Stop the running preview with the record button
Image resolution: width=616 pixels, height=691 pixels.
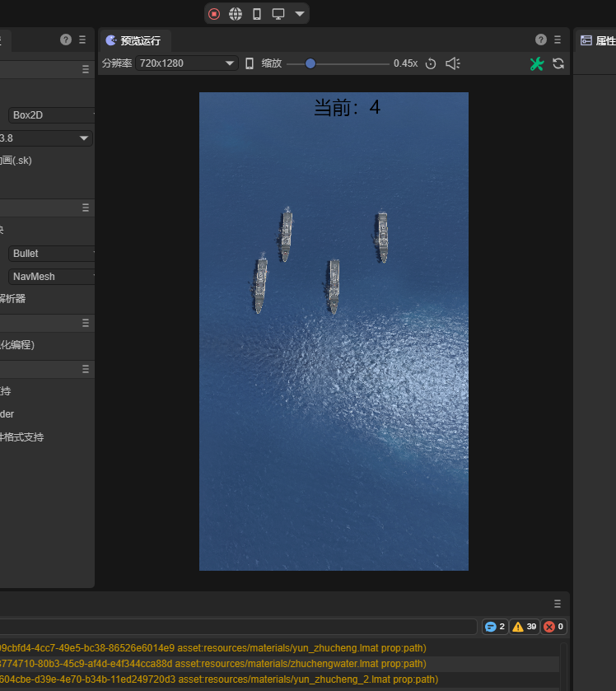coord(214,14)
